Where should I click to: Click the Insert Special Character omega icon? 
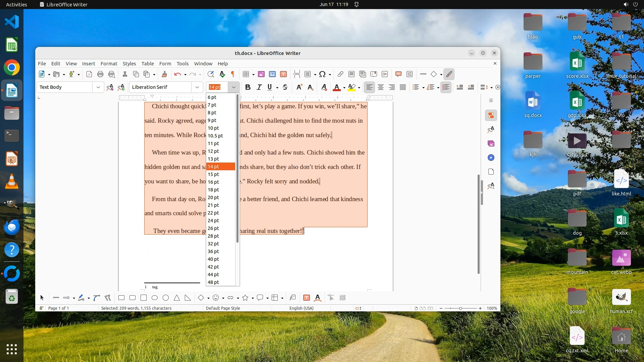tap(322, 74)
